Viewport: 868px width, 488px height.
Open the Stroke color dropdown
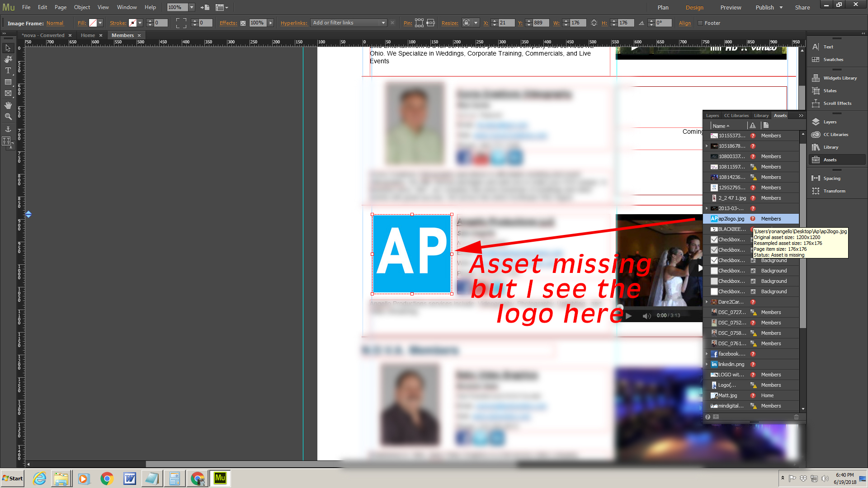140,23
